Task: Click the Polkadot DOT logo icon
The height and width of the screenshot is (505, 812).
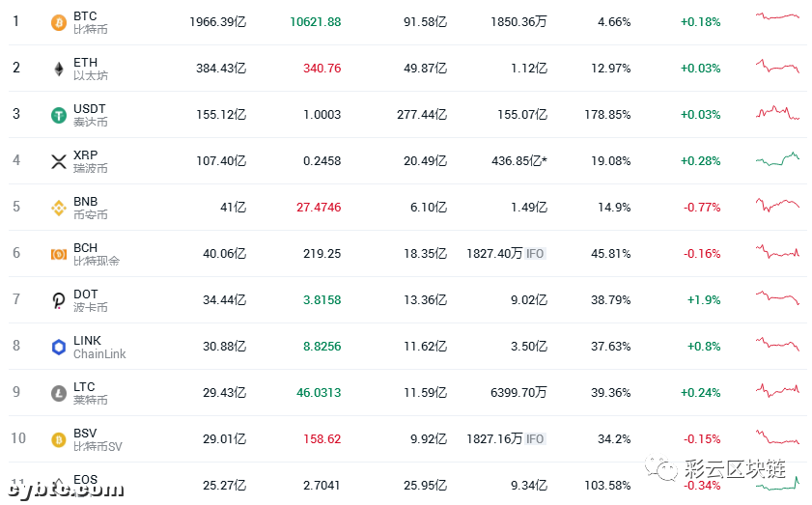Action: click(59, 300)
